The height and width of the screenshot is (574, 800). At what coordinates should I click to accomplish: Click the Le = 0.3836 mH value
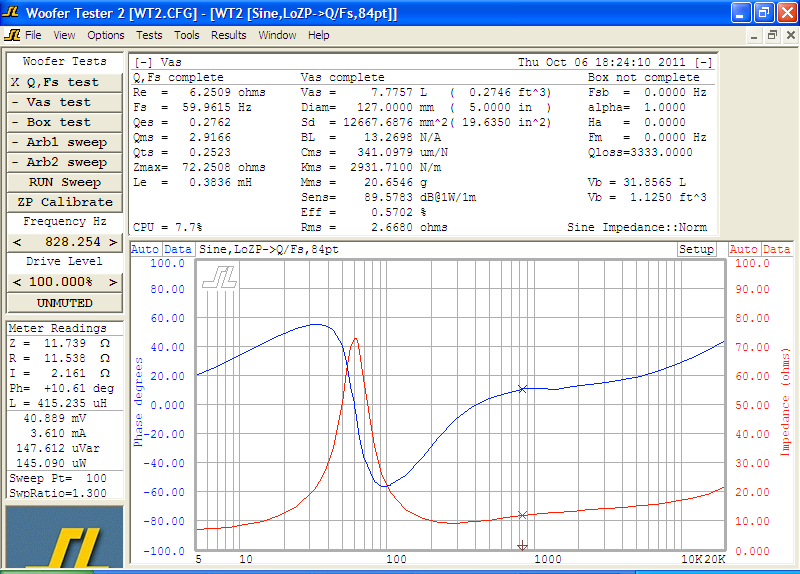[x=192, y=182]
